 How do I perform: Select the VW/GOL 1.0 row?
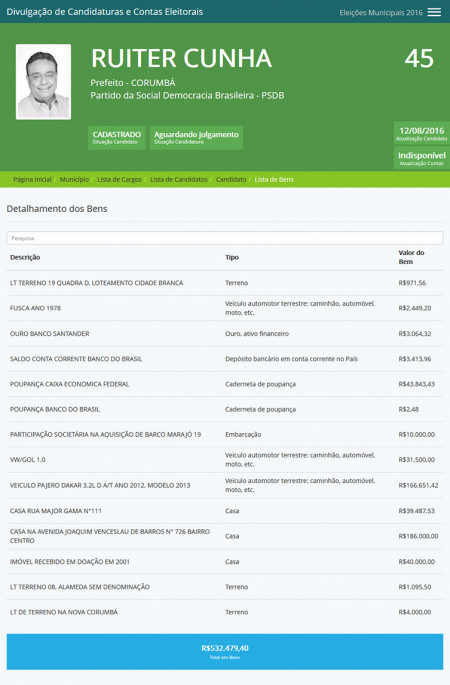(225, 460)
